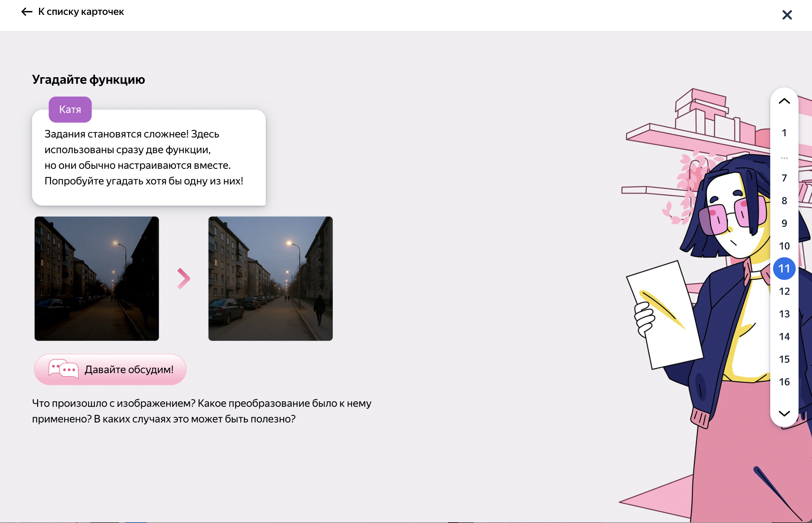Open the brightened result street photo
The width and height of the screenshot is (812, 523).
[x=270, y=278]
